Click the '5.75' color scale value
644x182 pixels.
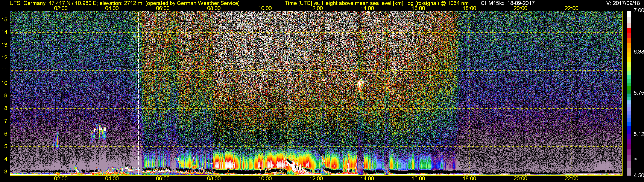tap(638, 93)
